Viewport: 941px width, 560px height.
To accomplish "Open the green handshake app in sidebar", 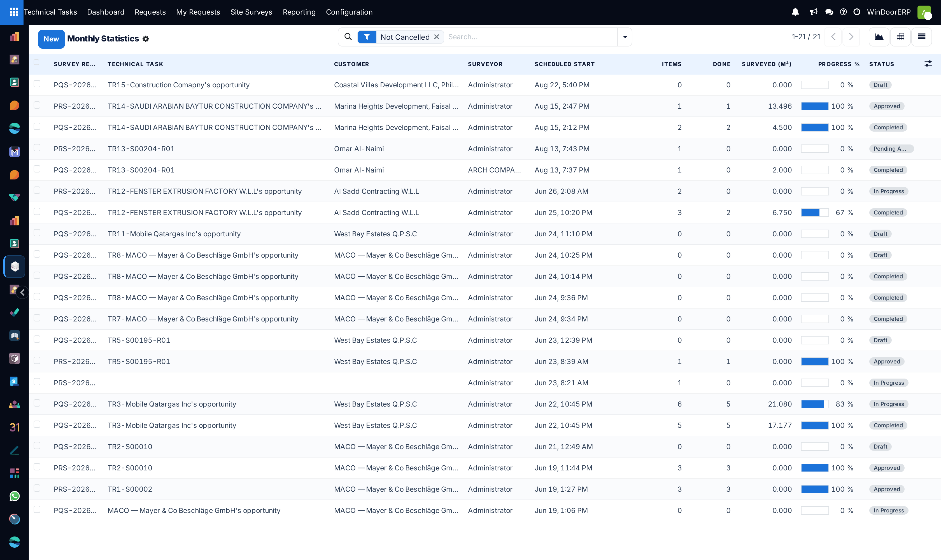I will click(14, 197).
